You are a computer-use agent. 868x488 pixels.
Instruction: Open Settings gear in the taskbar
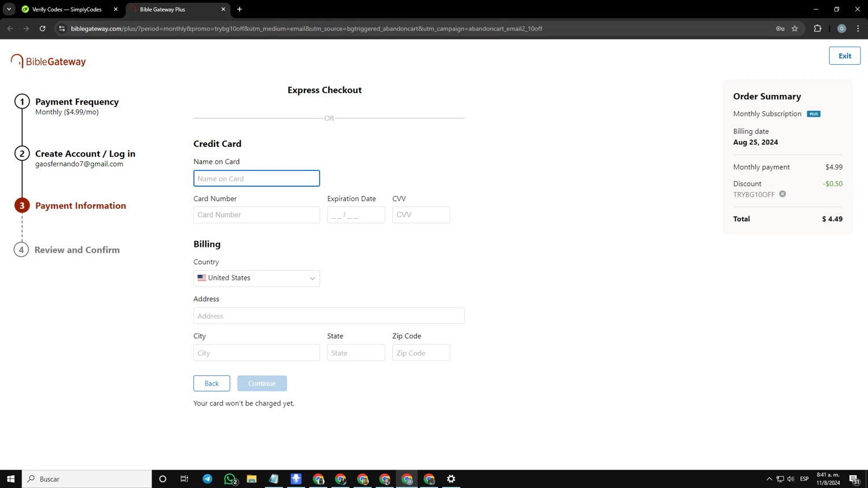451,479
